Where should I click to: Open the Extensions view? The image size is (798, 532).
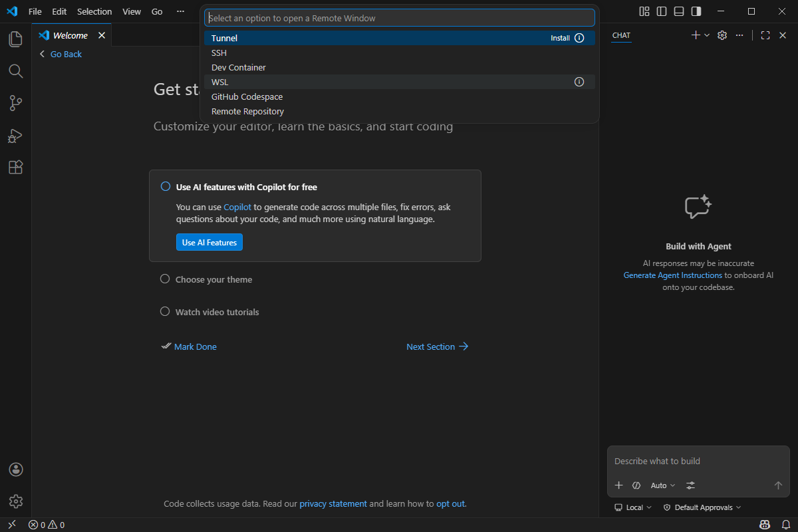coord(15,168)
